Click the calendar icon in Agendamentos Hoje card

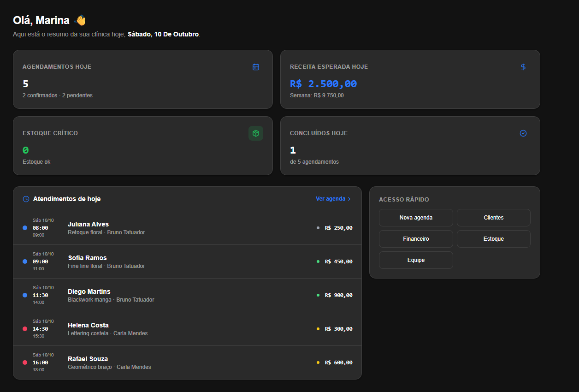(256, 67)
